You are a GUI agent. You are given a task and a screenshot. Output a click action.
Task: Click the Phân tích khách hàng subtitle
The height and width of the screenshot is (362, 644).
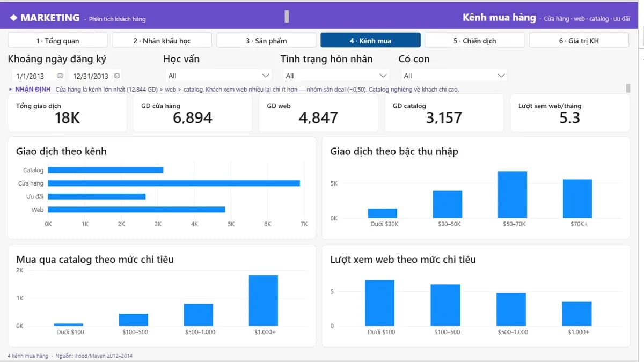pos(117,19)
